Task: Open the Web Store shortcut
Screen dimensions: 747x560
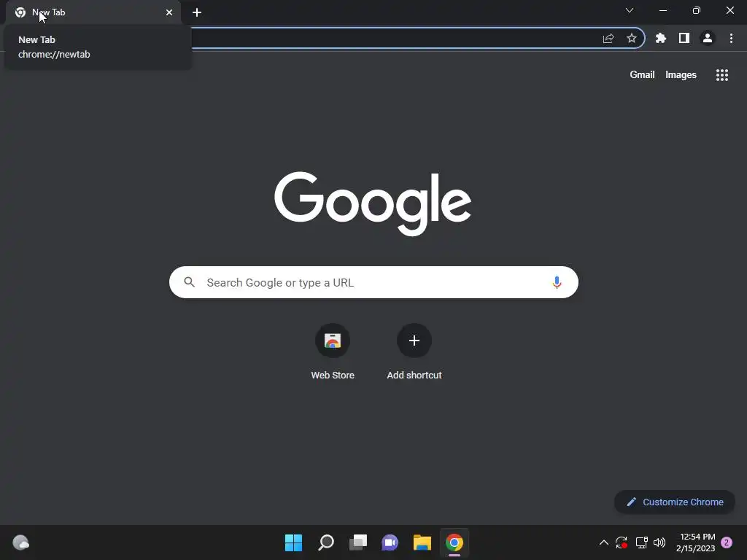Action: [x=333, y=351]
